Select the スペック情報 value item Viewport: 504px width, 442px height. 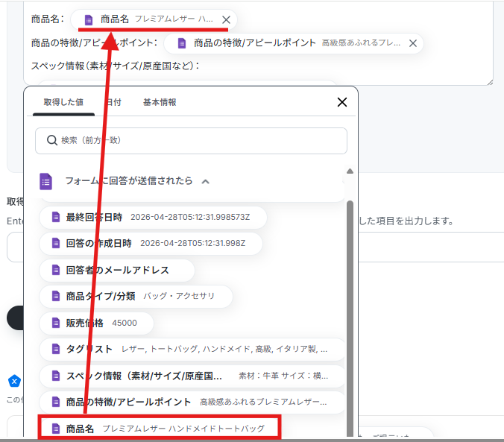[x=192, y=376]
